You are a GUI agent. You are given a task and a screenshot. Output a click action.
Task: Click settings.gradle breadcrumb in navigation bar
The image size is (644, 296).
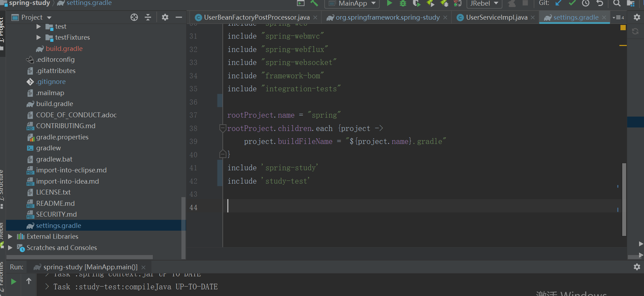(89, 3)
